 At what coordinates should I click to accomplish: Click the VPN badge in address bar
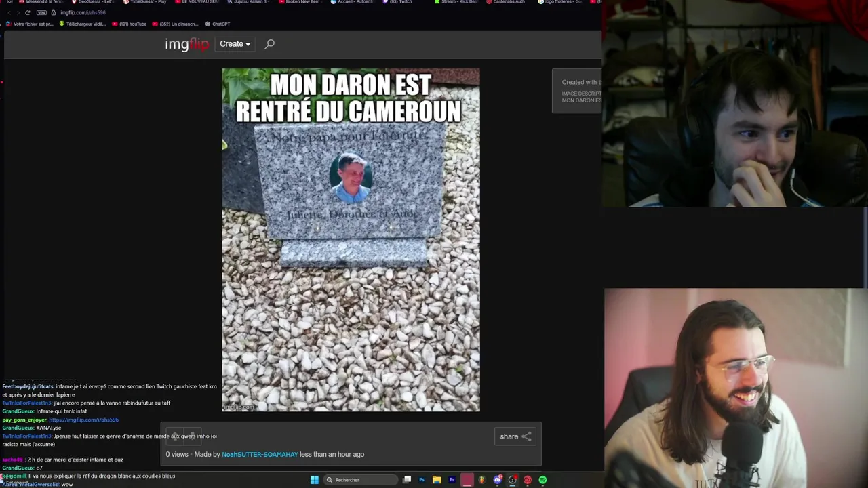[42, 12]
